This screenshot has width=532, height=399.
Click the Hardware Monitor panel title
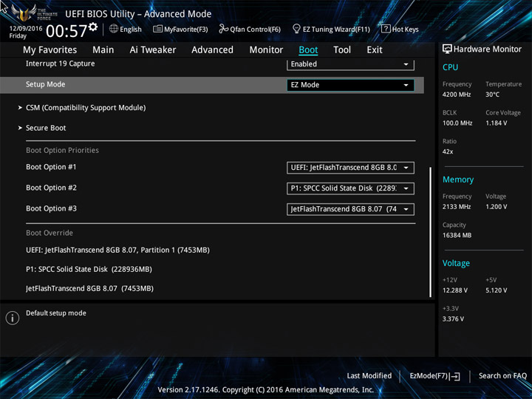tap(488, 50)
